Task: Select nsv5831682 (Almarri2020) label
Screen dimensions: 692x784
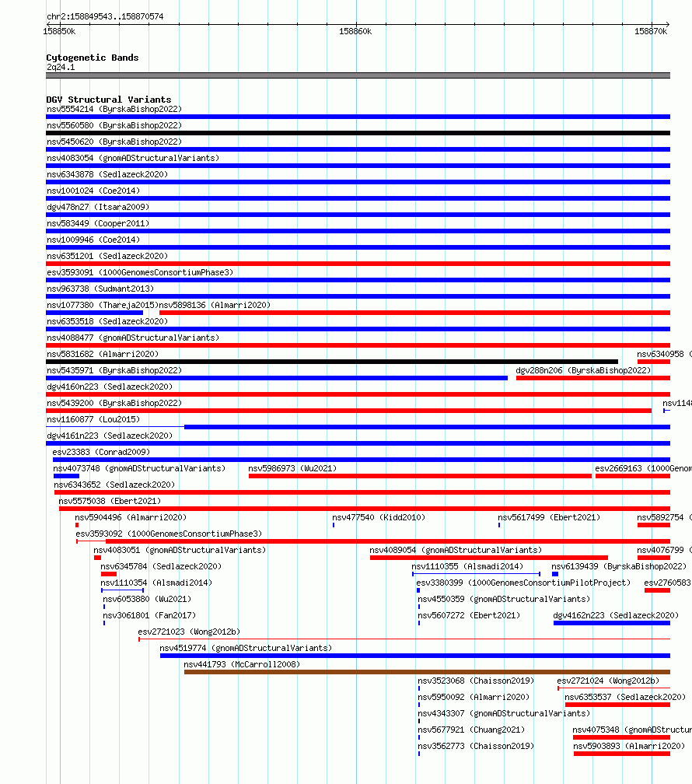Action: [x=103, y=354]
